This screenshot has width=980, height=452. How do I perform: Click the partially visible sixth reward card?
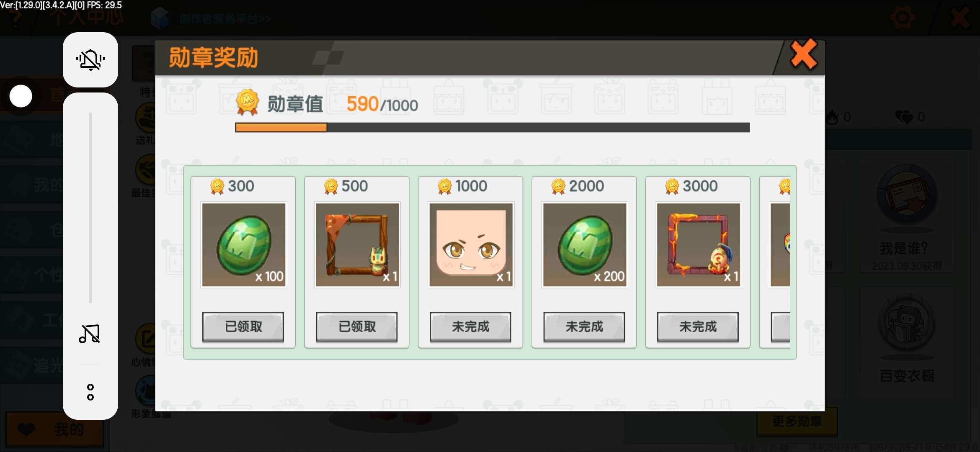pos(776,262)
